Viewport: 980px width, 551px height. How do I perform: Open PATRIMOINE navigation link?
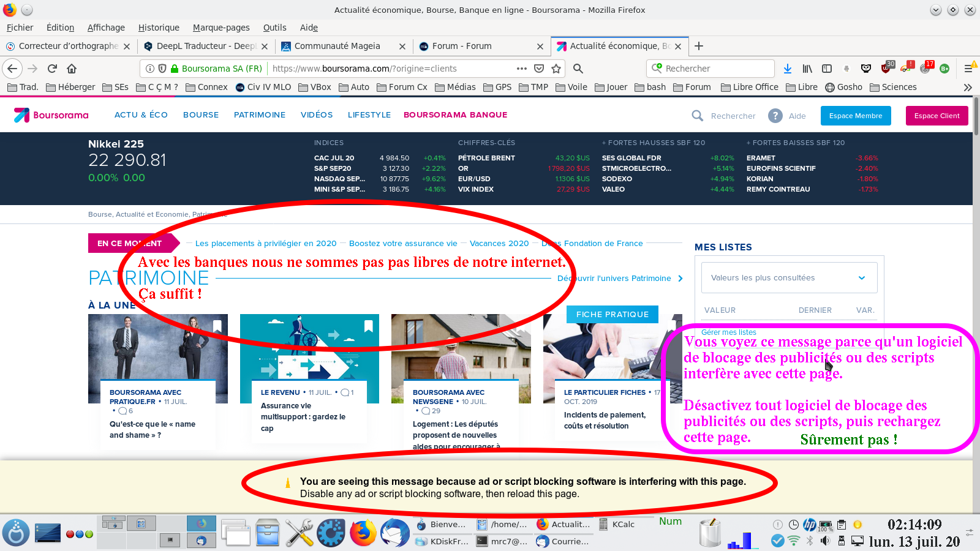point(260,114)
